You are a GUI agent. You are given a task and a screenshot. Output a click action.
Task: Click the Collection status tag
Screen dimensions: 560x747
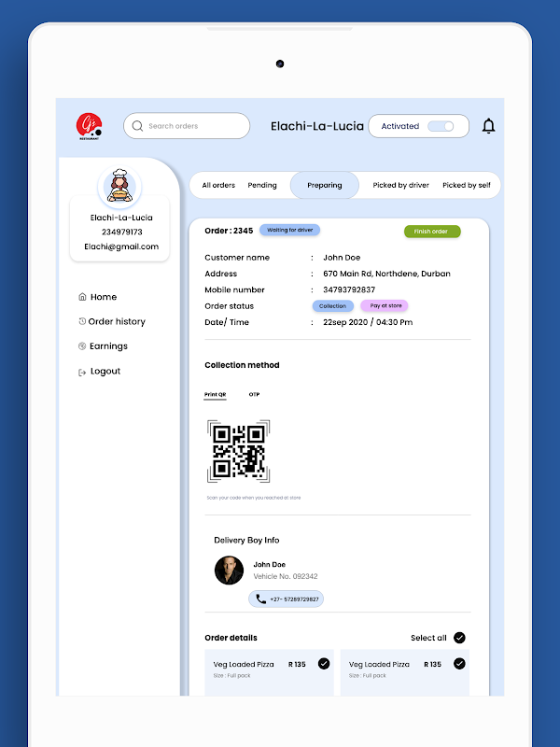[x=333, y=306]
